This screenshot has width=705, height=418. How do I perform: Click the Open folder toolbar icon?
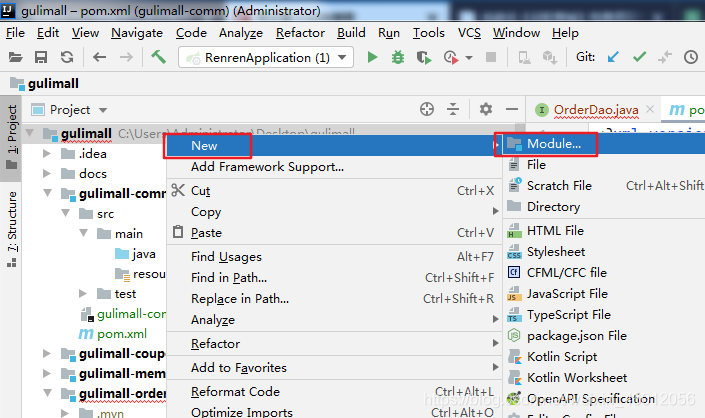[x=15, y=58]
